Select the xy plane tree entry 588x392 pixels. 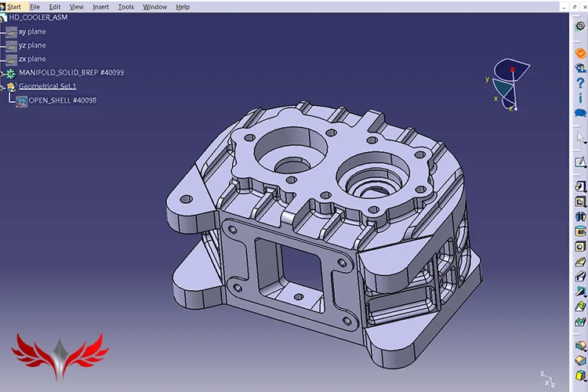coord(32,31)
